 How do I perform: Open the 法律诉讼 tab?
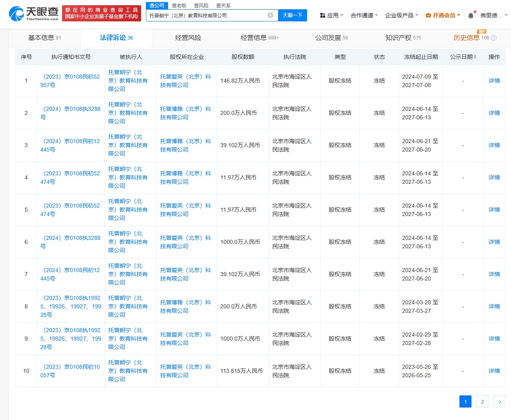pyautogui.click(x=116, y=38)
